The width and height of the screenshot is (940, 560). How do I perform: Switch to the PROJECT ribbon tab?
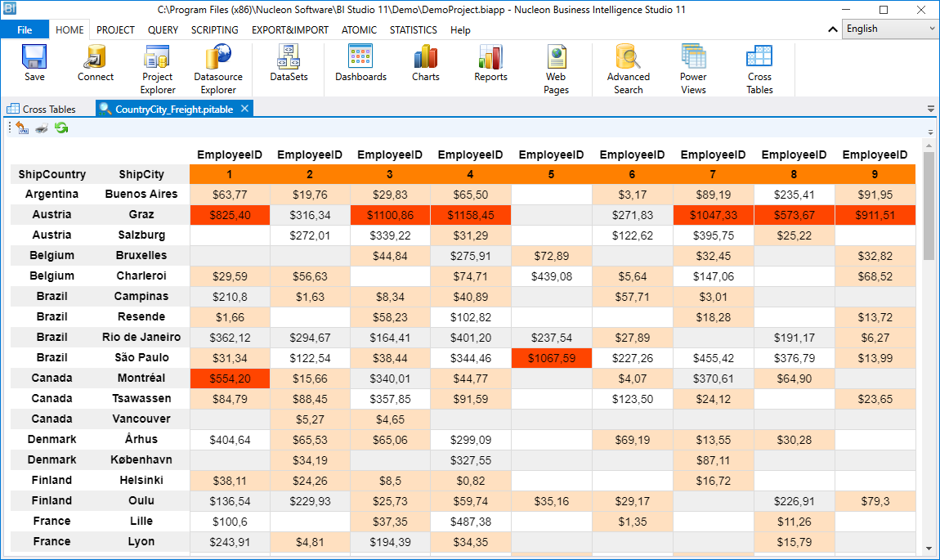pos(116,30)
